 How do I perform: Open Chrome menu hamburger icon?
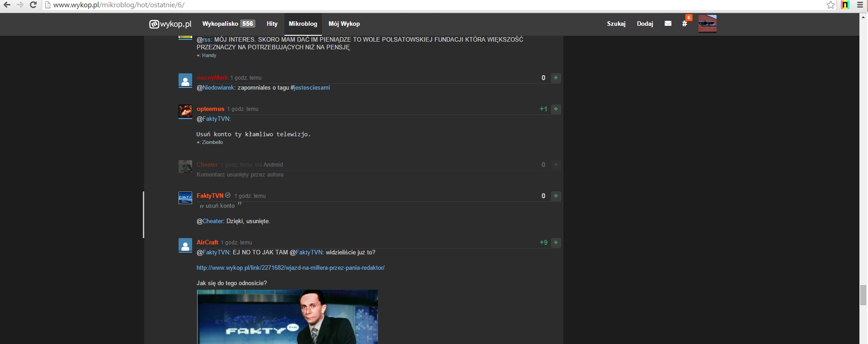(860, 5)
